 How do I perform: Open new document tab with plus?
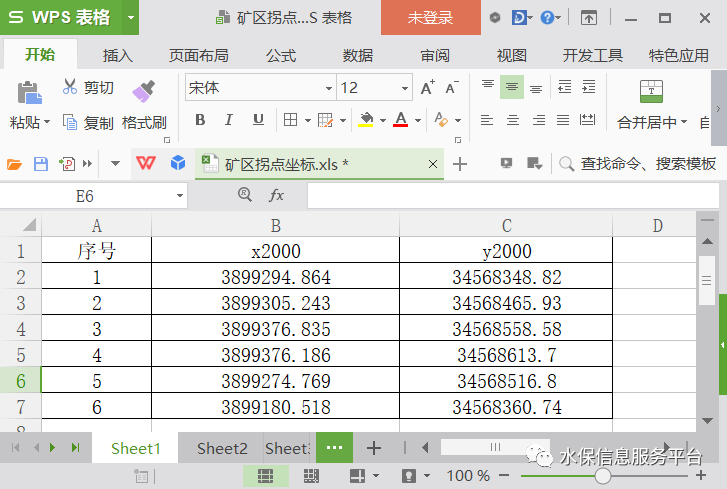coord(459,164)
